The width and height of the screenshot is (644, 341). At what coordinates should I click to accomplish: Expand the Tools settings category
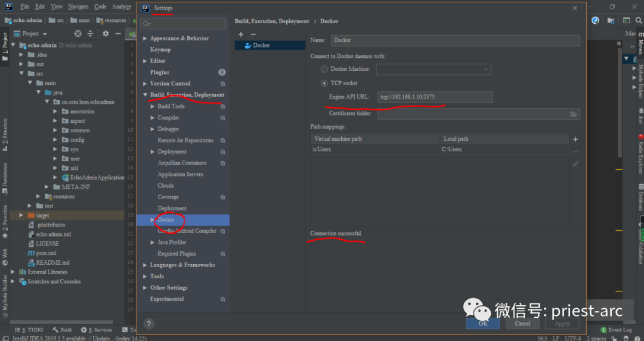(144, 277)
